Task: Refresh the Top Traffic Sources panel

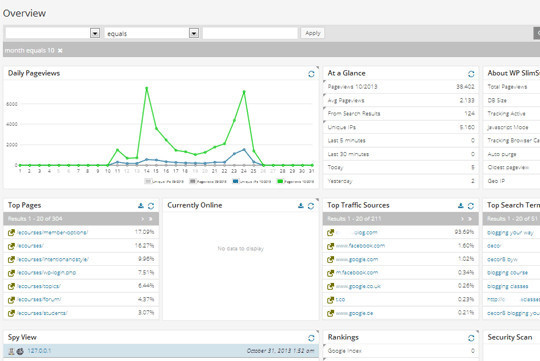Action: point(471,206)
